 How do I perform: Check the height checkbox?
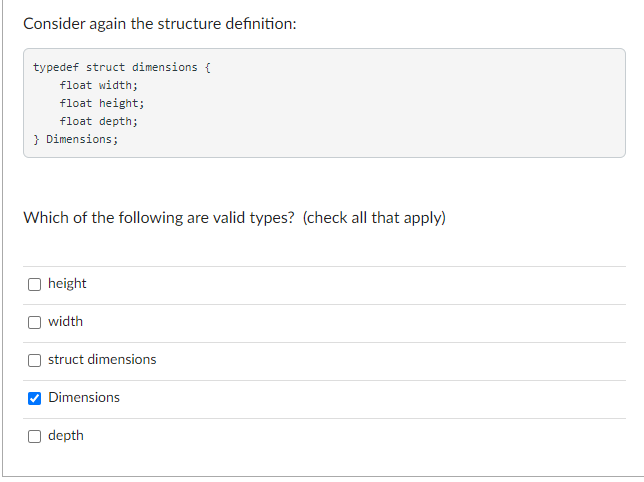click(x=34, y=284)
